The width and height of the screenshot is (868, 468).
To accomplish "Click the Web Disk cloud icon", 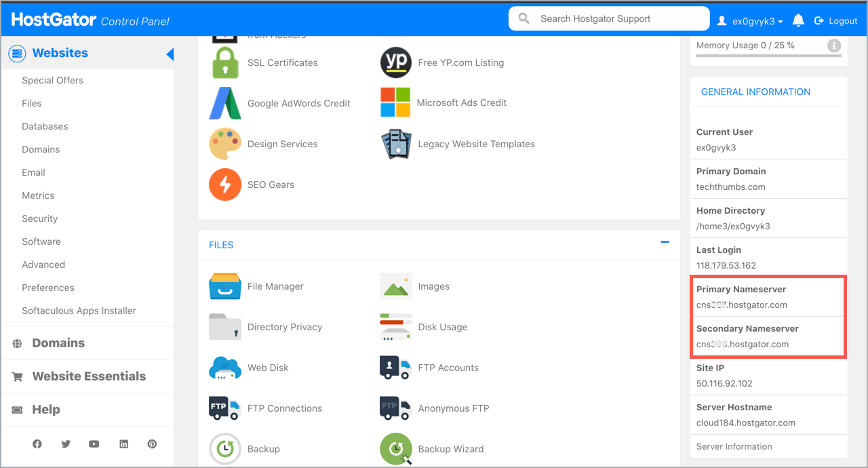I will point(225,368).
